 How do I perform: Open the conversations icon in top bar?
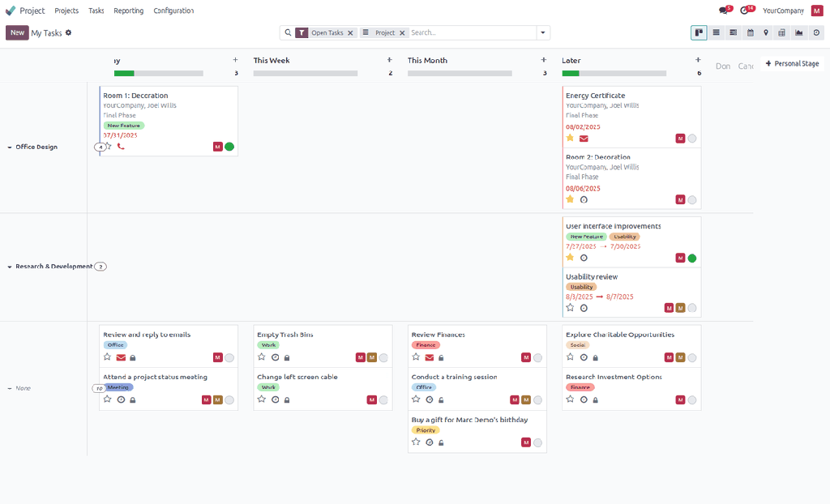tap(725, 10)
